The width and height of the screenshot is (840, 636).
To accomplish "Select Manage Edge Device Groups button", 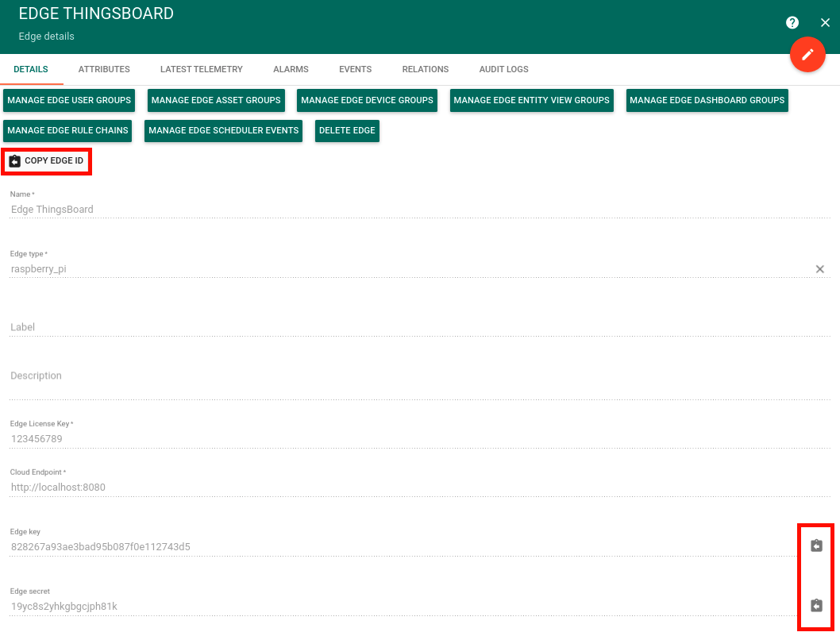I will pos(367,100).
